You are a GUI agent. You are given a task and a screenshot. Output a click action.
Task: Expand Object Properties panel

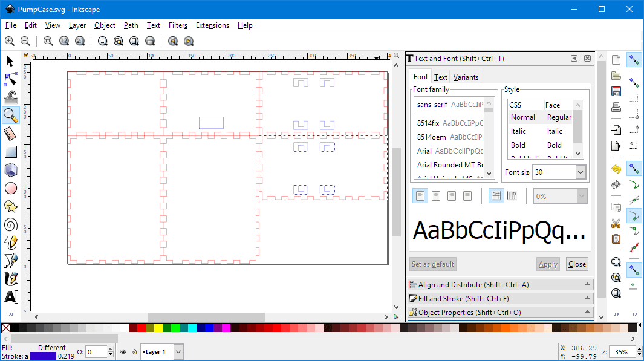tap(500, 313)
